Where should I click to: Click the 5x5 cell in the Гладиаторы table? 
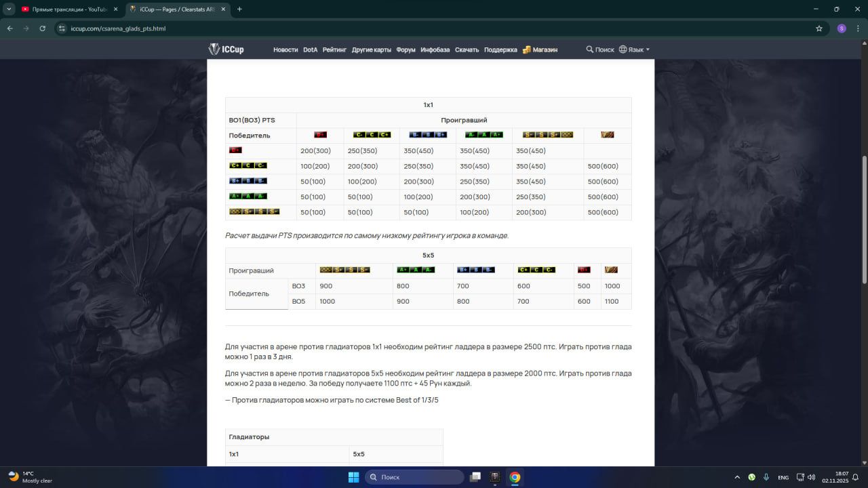(396, 454)
